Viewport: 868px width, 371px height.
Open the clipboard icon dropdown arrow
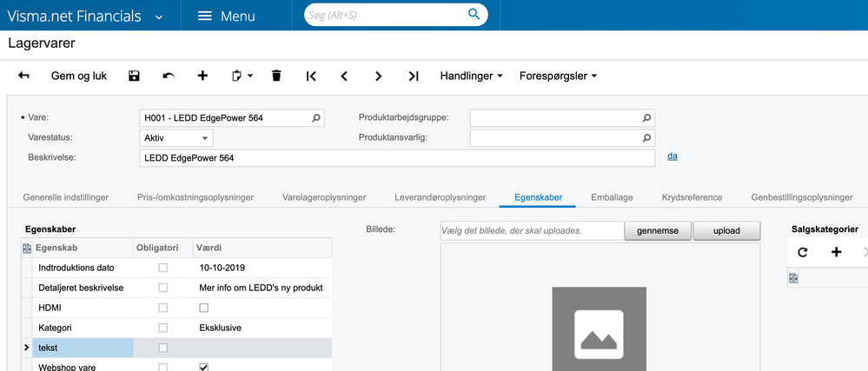249,76
